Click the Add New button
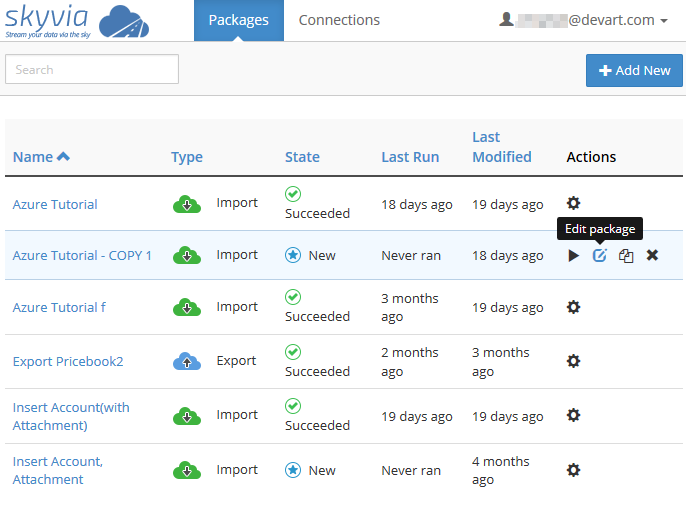Screen dimensions: 686x509 click(x=634, y=70)
